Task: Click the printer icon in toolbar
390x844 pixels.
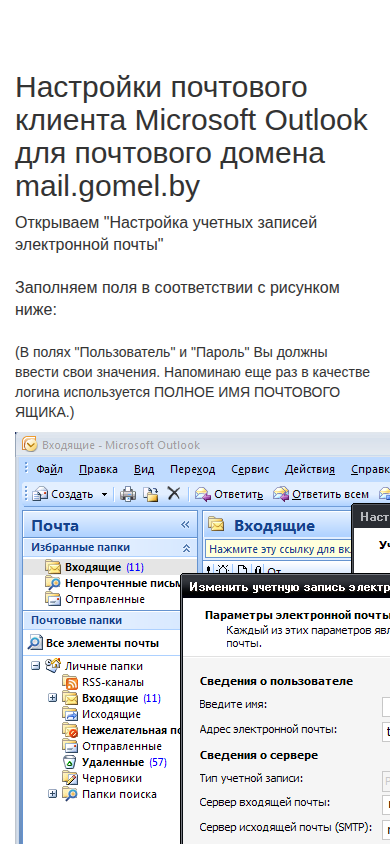Action: click(x=127, y=494)
